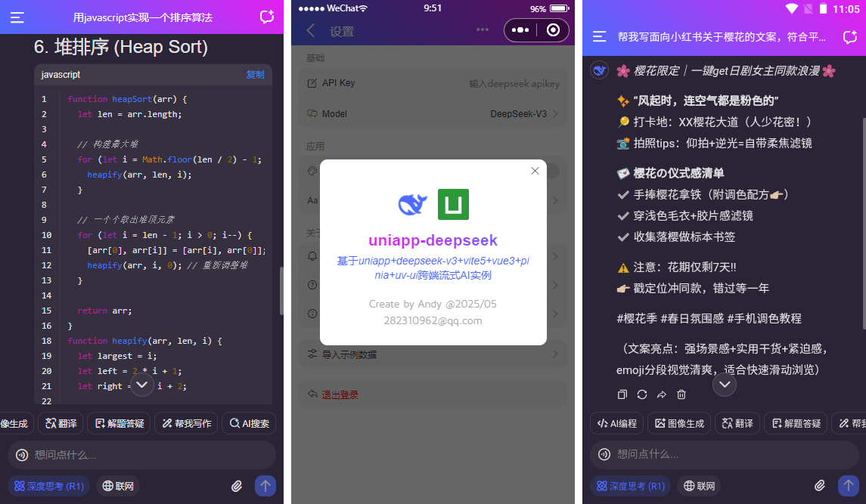This screenshot has height=504, width=866.
Task: Toggle 联网 web search in the left chat screen
Action: tap(118, 486)
